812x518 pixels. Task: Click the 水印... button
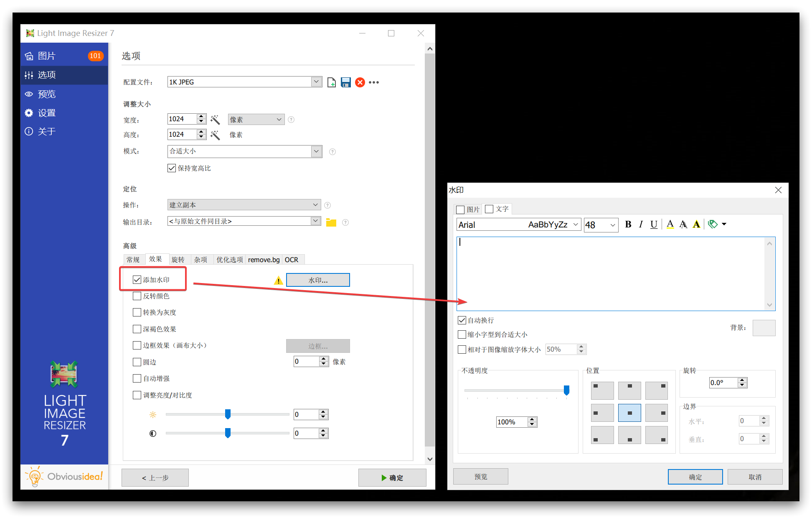click(x=318, y=280)
